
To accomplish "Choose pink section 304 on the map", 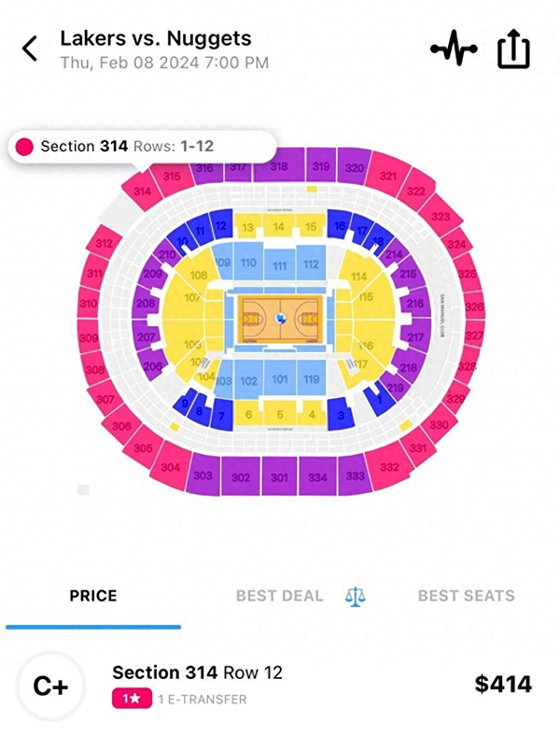I will 170,467.
